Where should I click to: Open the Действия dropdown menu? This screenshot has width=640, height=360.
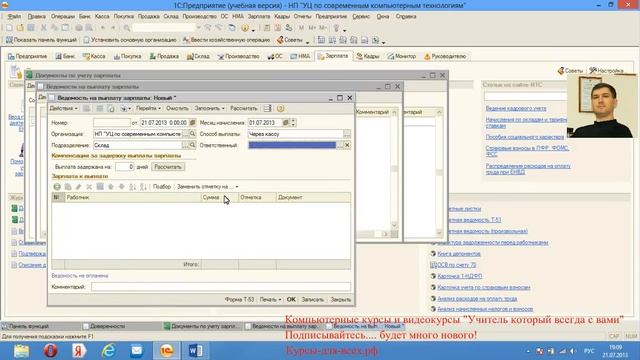[63, 109]
